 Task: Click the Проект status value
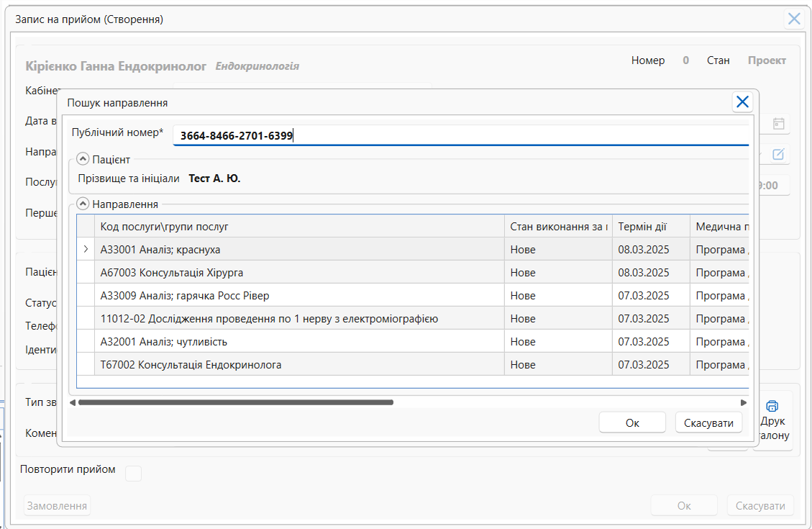(x=767, y=60)
